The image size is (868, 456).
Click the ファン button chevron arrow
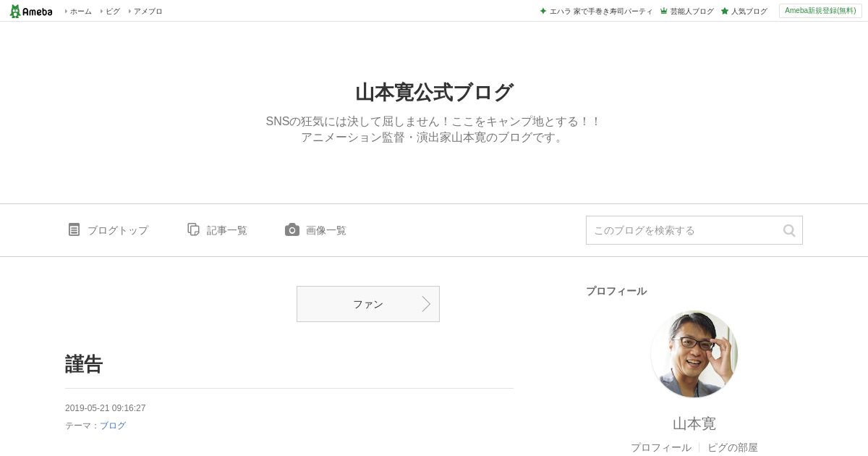[426, 304]
